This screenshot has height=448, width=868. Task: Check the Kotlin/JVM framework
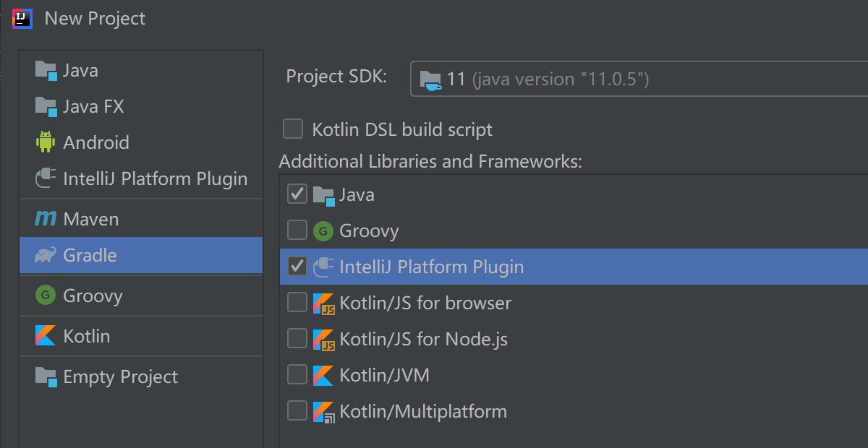point(297,374)
